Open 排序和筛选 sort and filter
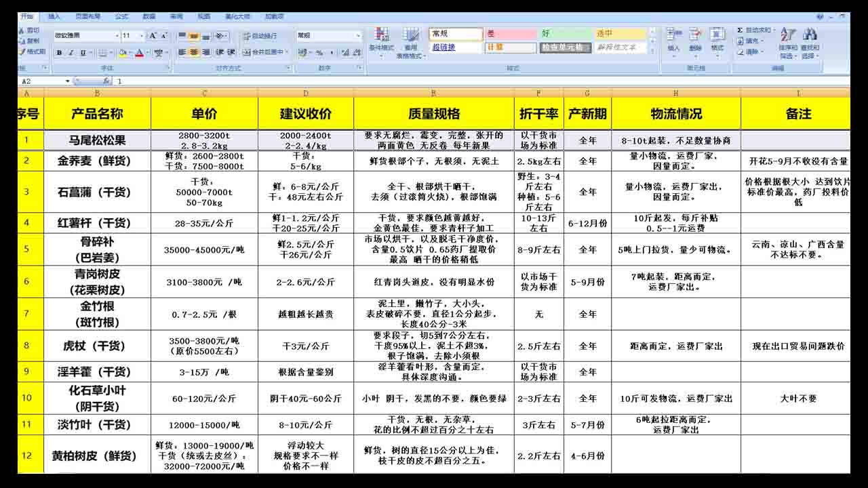The height and width of the screenshot is (488, 868). coord(788,43)
